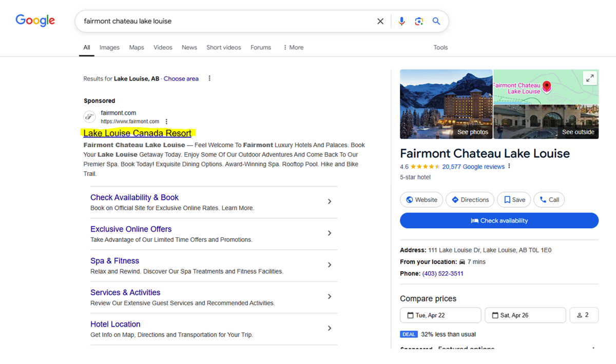Select the All results tab
Screen dimensions: 616x364
(87, 47)
